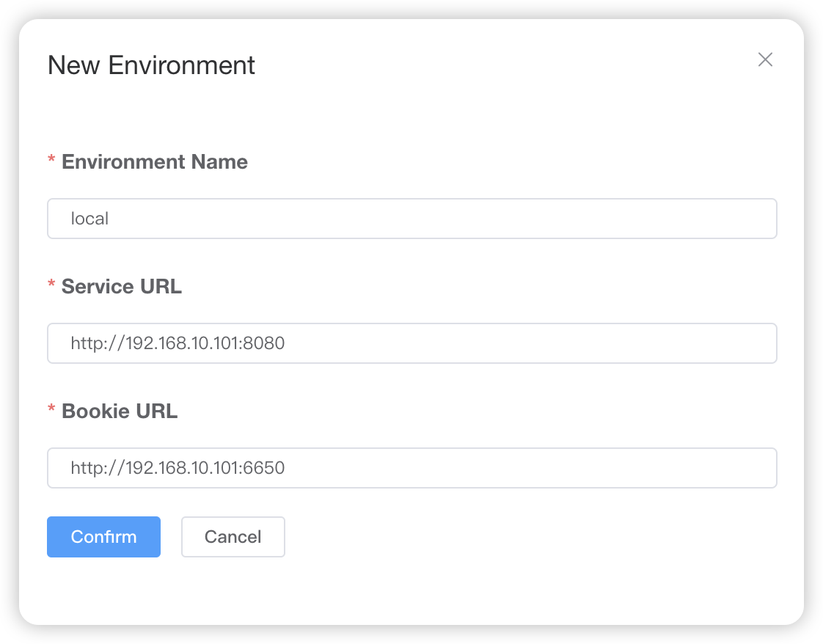This screenshot has width=823, height=644.
Task: Click the Environment Name label
Action: click(155, 161)
